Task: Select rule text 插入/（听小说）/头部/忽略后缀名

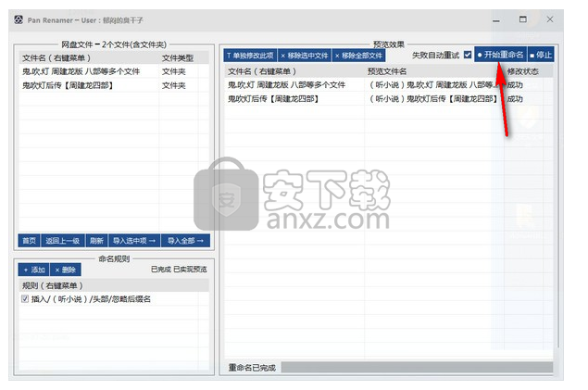Action: [91, 299]
